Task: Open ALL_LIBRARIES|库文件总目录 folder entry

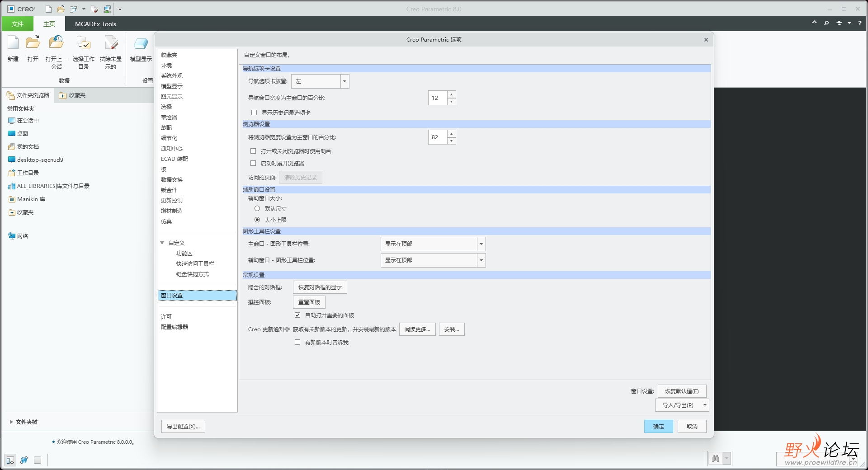Action: (49, 186)
